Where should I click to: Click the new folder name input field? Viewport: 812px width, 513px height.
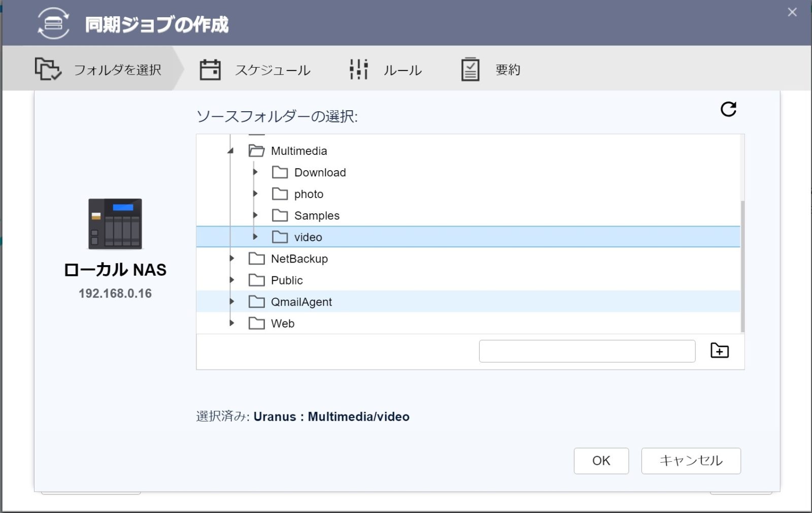click(x=587, y=351)
